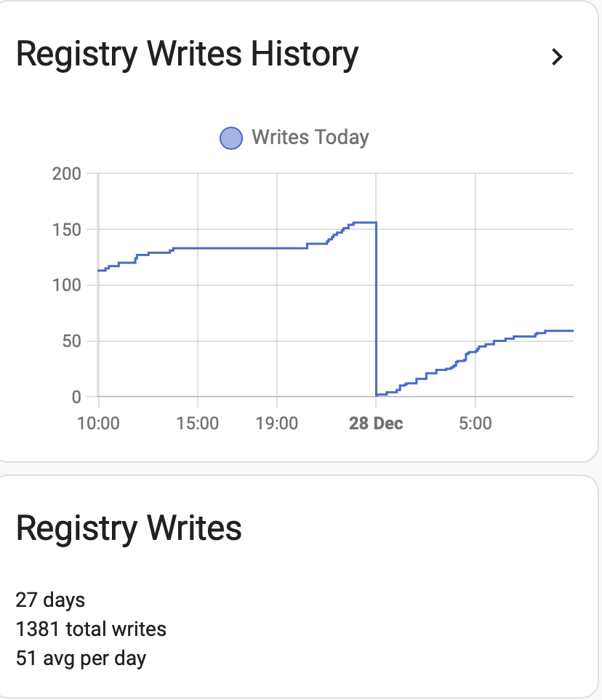Open the Registry Writes History title

click(x=188, y=54)
